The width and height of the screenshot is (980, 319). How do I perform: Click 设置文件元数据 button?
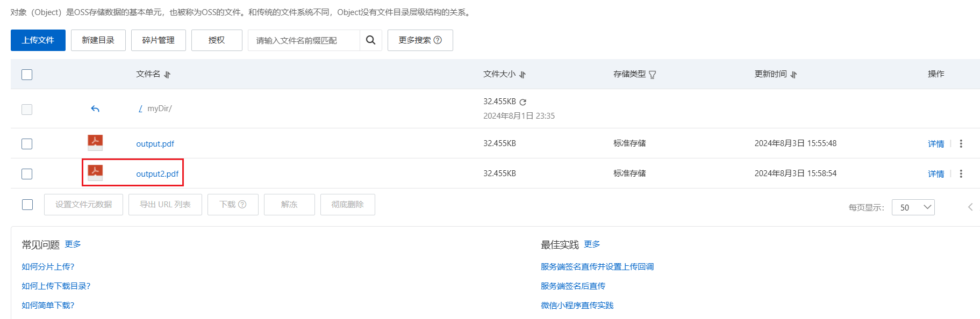[83, 205]
